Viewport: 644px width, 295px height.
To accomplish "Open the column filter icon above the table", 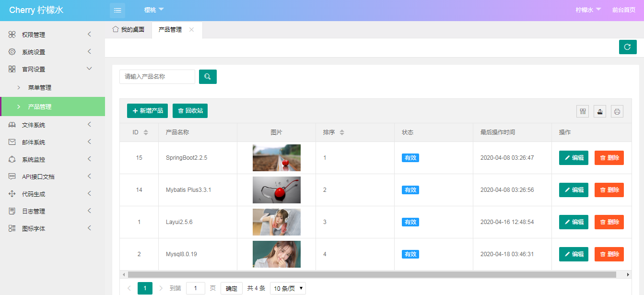I will [x=583, y=111].
